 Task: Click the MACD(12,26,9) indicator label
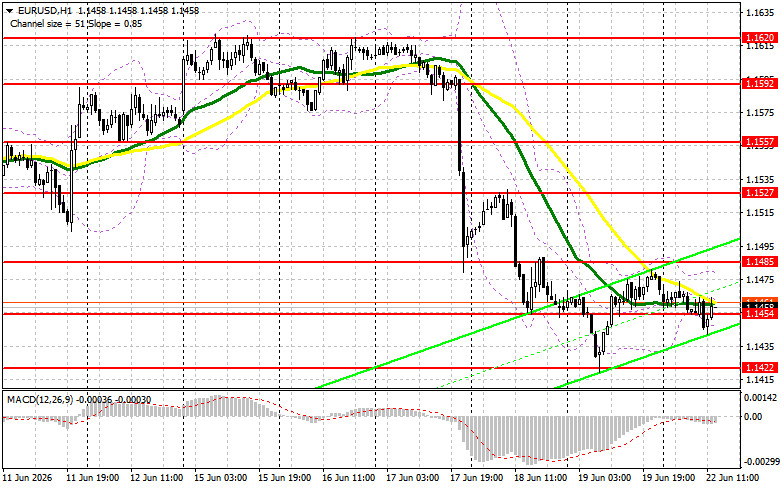point(41,400)
